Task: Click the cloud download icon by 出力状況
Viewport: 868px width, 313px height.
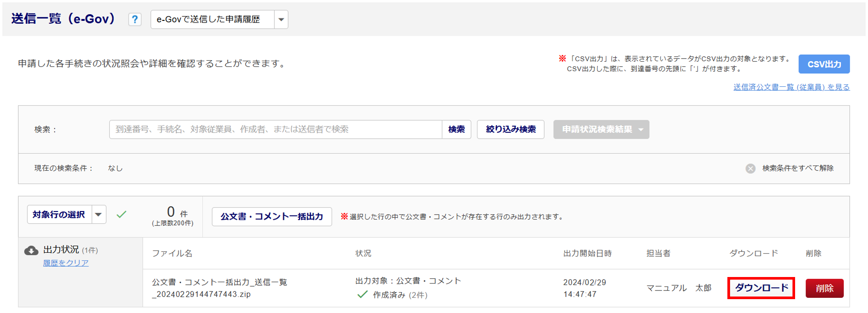Action: pyautogui.click(x=31, y=251)
